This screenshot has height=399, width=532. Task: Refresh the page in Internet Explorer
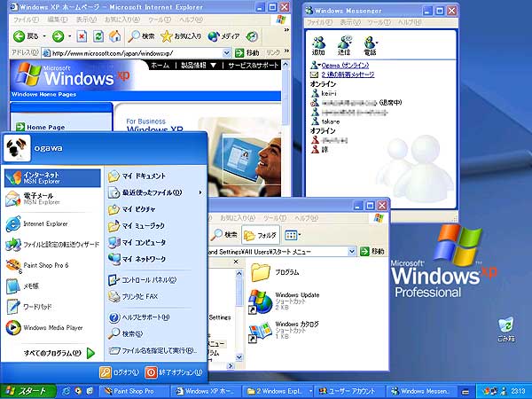[x=98, y=36]
